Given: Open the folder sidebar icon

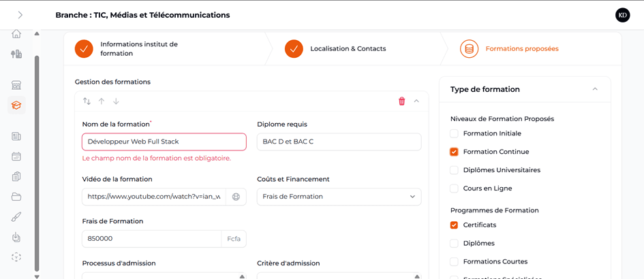Looking at the screenshot, I should pos(16,197).
